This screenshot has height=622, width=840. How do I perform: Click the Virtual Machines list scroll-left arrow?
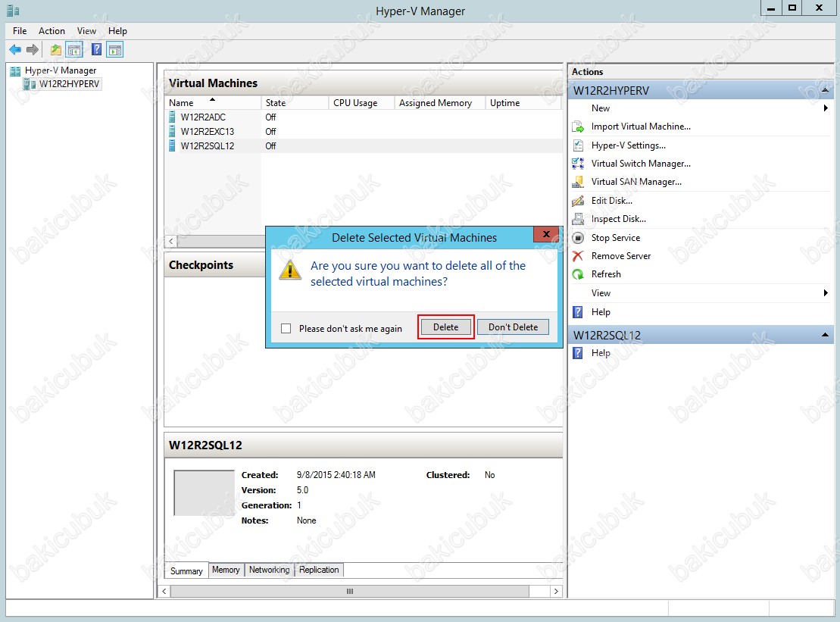(x=171, y=241)
